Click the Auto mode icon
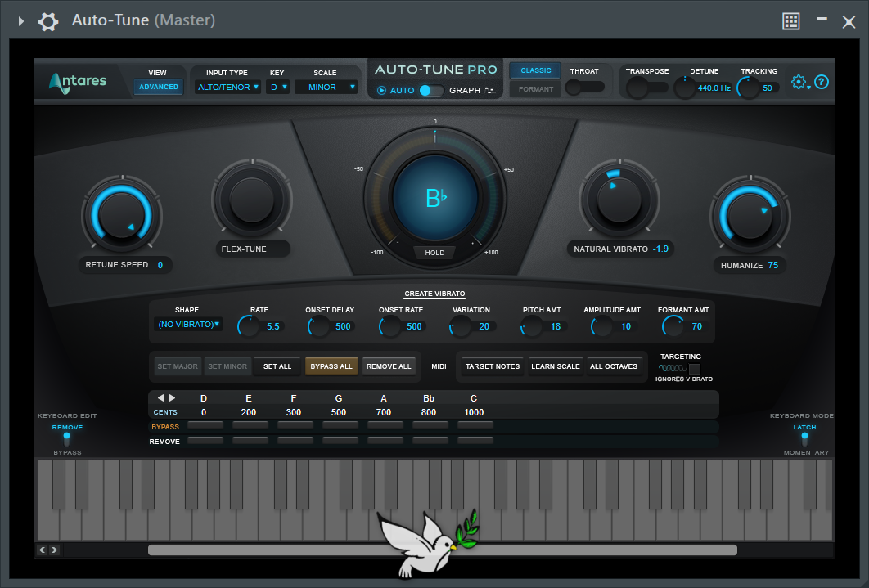 [381, 90]
